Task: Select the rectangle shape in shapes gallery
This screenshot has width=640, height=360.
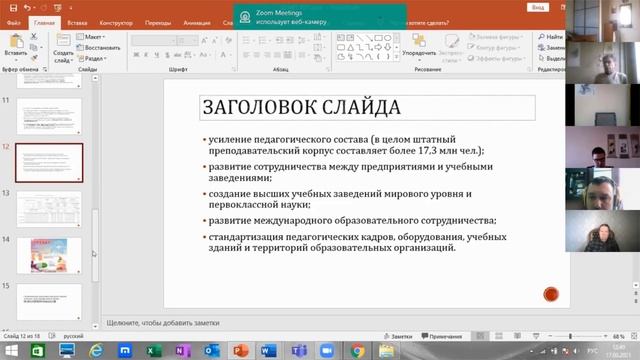Action: (x=379, y=38)
